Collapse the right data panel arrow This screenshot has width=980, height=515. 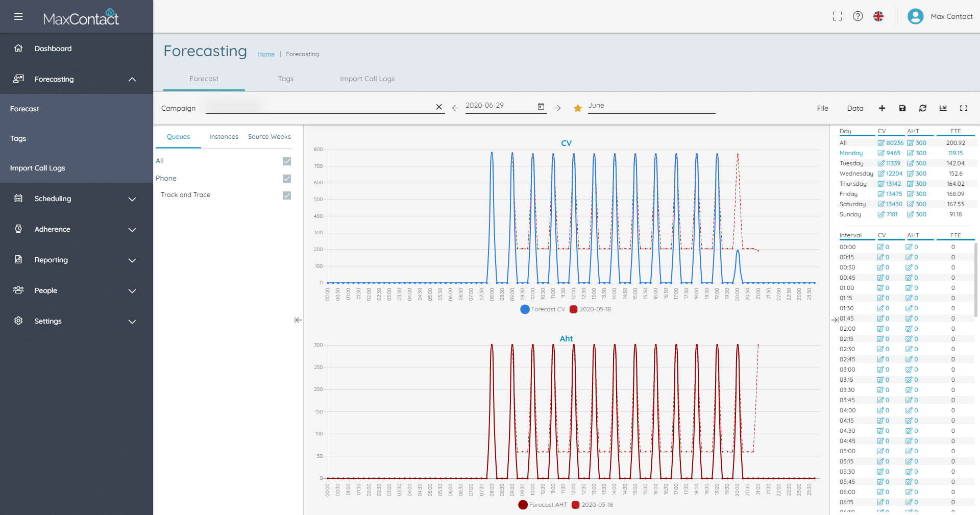(x=835, y=320)
